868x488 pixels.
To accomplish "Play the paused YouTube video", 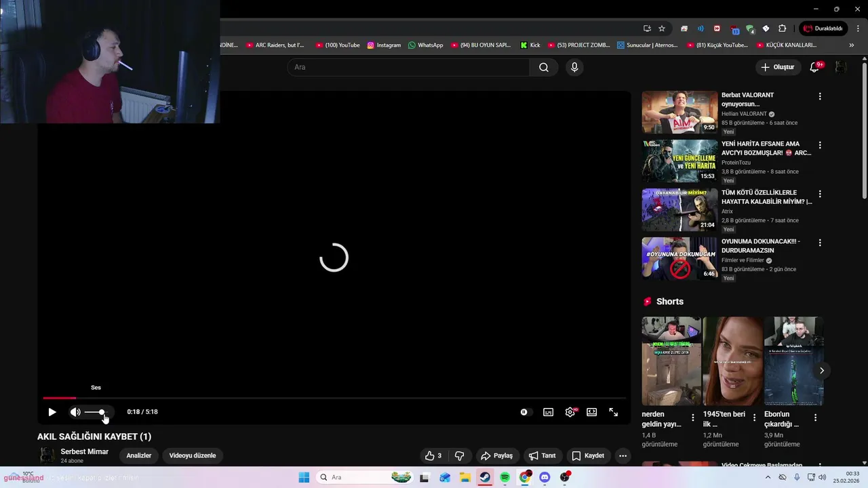I will tap(52, 412).
